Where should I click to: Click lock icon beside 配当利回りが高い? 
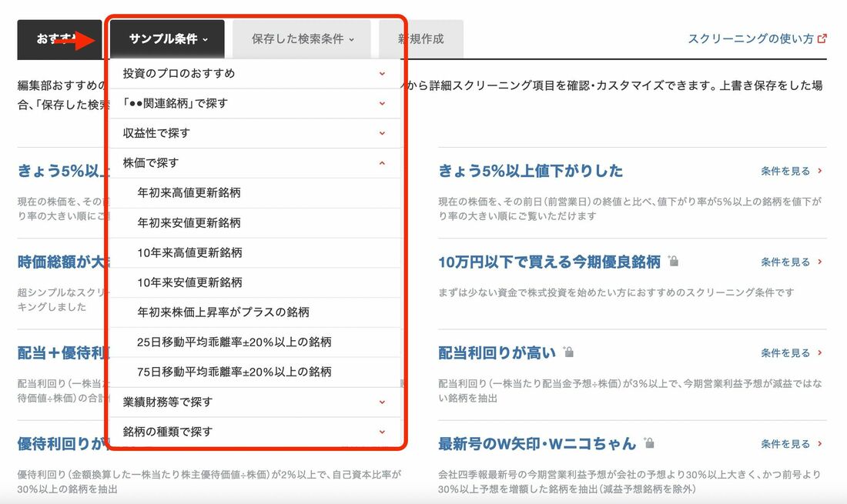pos(568,352)
